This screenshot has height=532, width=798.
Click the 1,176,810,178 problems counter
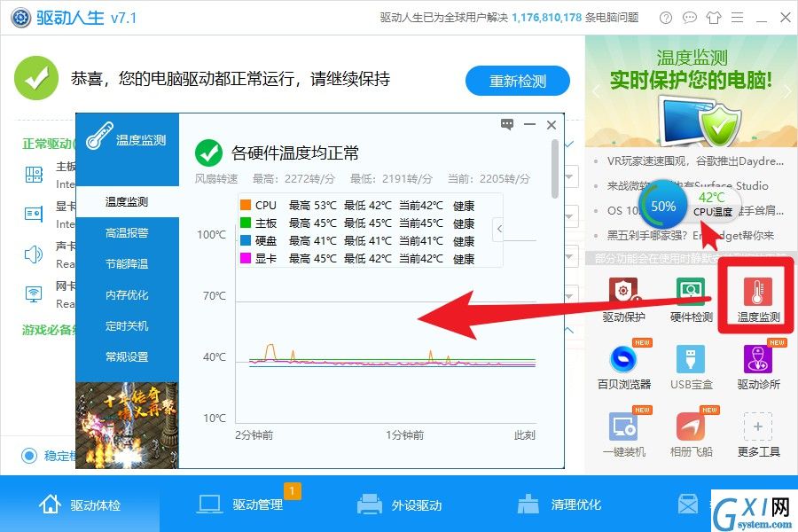click(x=546, y=18)
